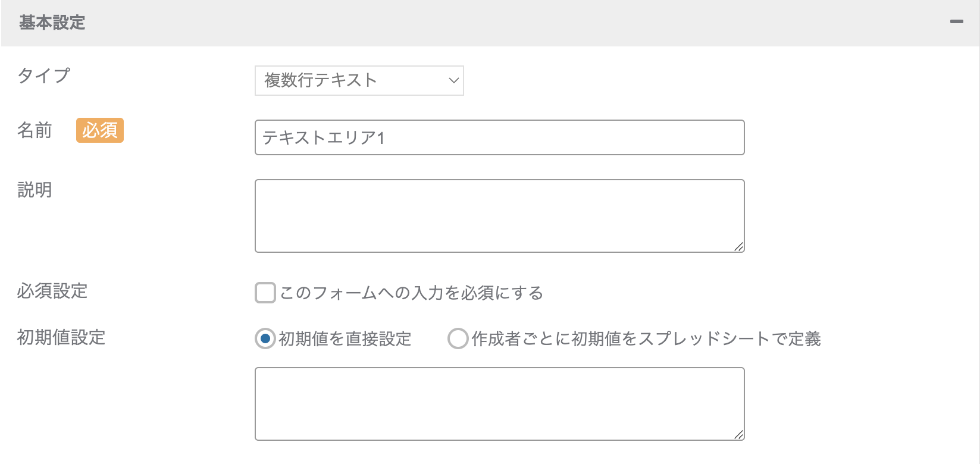Screen dimensions: 980x464
Task: Click the 基本設定 section header title
Action: (52, 23)
